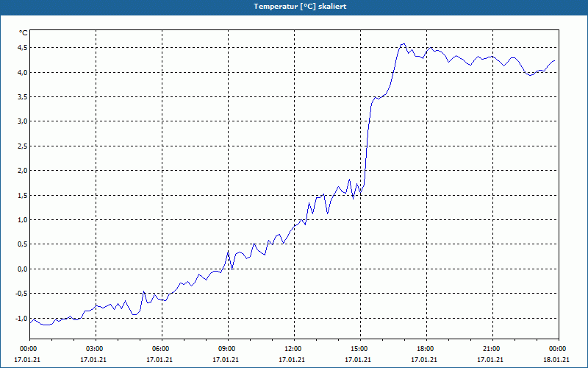Screen dimensions: 588x368
Task: Click the 06:00 time axis label
Action: 162,349
